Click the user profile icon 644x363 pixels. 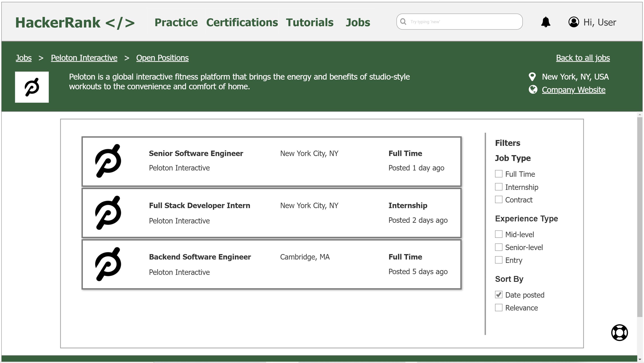tap(574, 22)
